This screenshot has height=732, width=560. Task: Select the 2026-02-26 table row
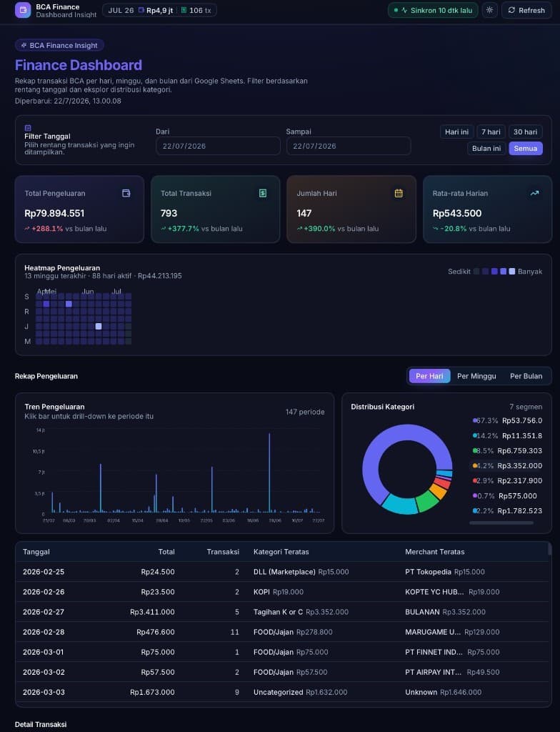coord(282,592)
